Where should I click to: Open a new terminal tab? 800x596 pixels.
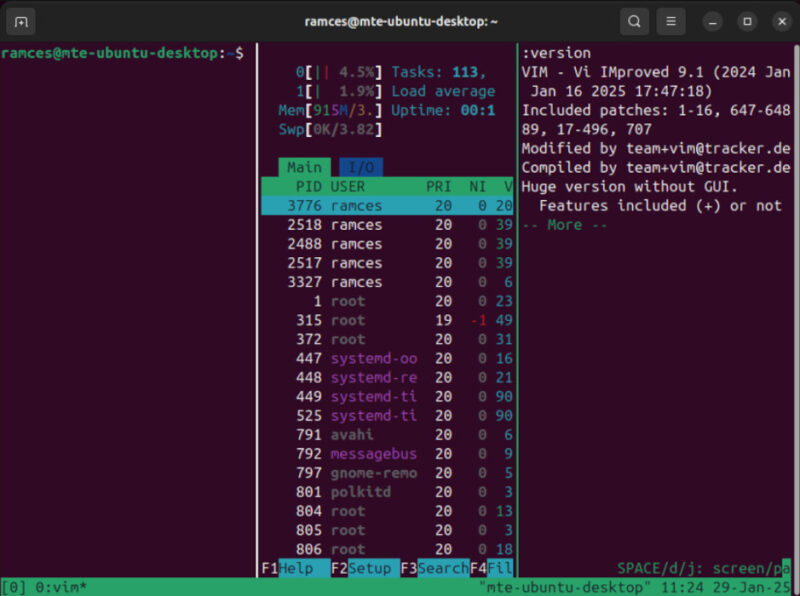(x=20, y=20)
